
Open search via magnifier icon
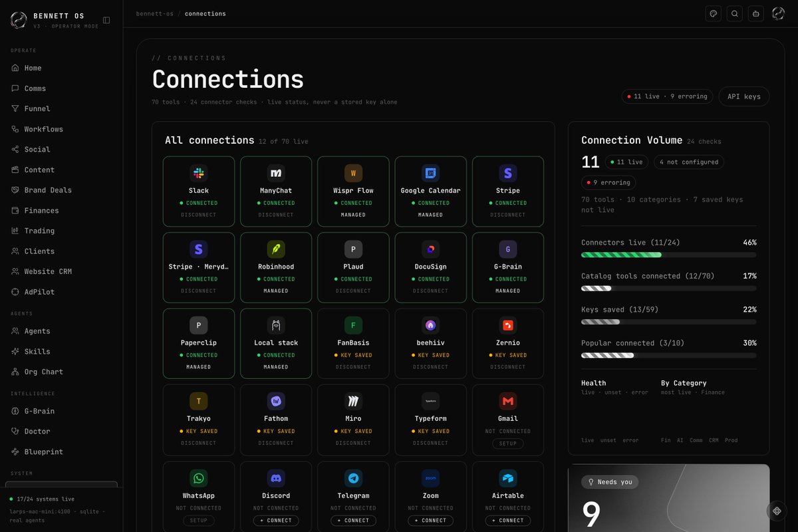(x=734, y=13)
